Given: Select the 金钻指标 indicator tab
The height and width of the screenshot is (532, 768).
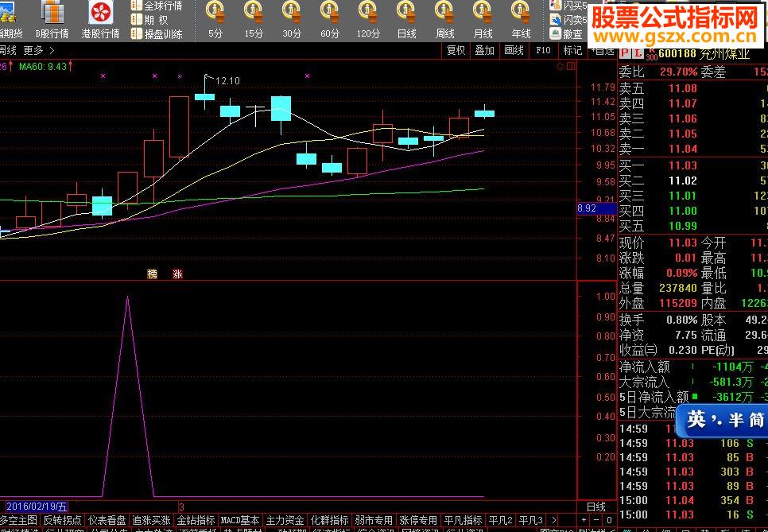Looking at the screenshot, I should pos(196,520).
